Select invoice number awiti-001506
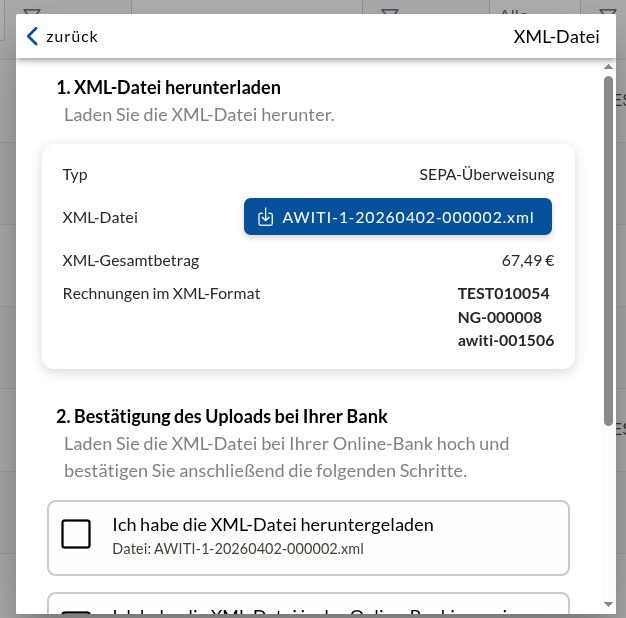Viewport: 626px width, 618px height. point(506,341)
